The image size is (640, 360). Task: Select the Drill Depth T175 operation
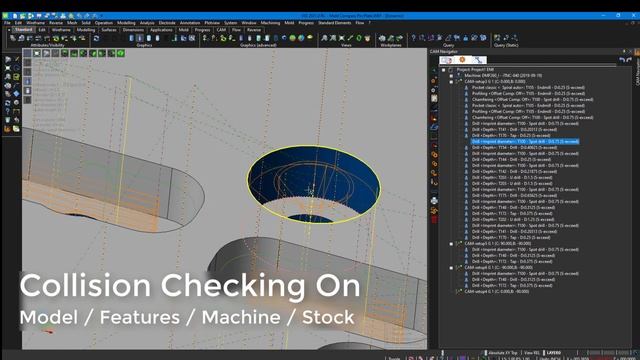click(514, 196)
